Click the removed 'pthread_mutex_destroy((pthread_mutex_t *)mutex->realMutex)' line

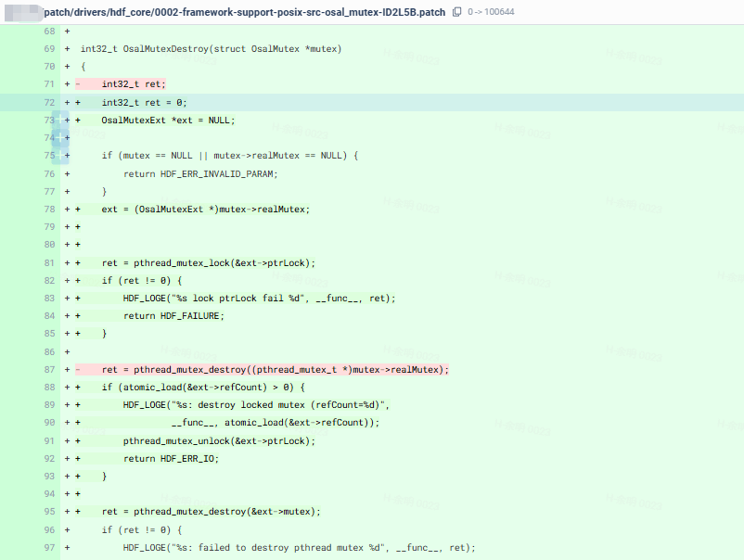tap(276, 369)
